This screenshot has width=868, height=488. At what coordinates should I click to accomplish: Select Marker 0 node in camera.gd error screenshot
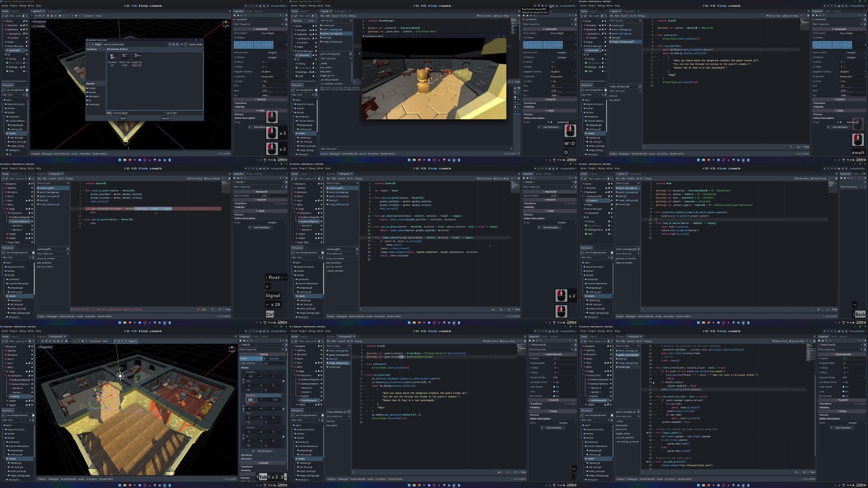[17, 225]
